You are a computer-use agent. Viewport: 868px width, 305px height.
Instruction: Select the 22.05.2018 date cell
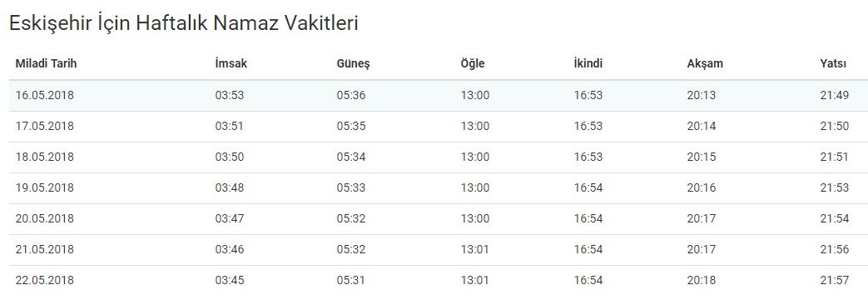pyautogui.click(x=44, y=281)
